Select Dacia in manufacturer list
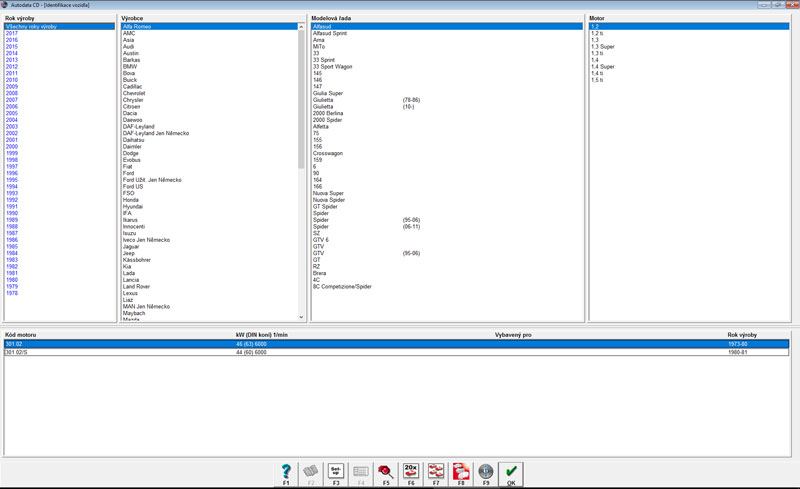 click(x=130, y=113)
